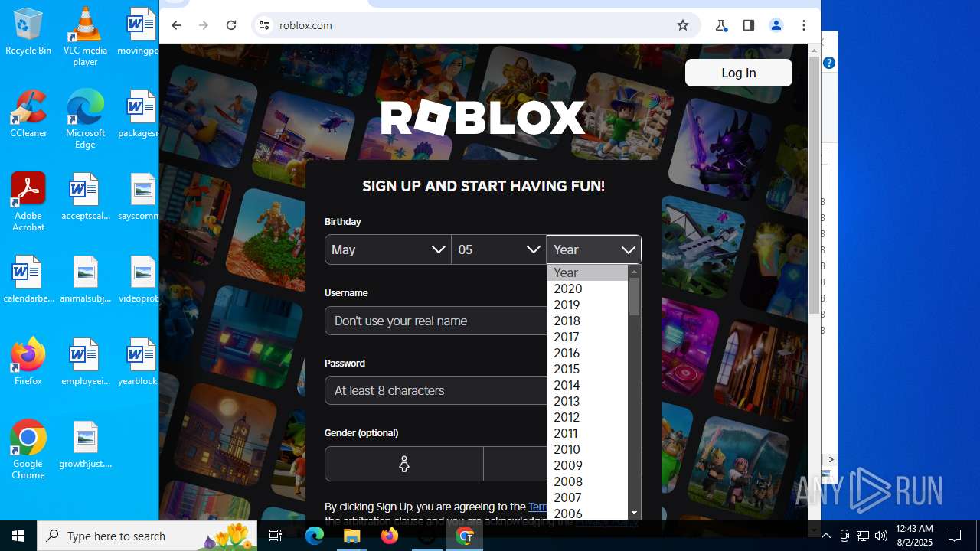The height and width of the screenshot is (551, 980).
Task: Open the birthday Day dropdown showing 05
Action: tap(498, 249)
